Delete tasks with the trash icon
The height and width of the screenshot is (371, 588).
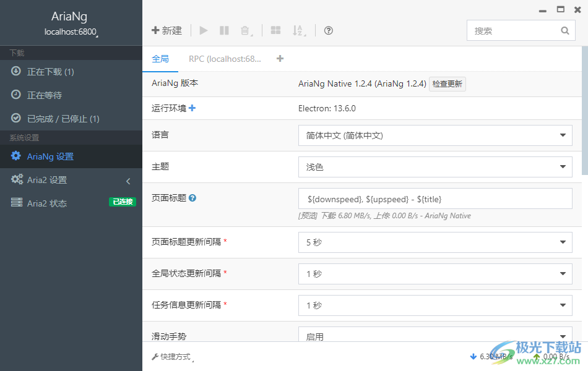pyautogui.click(x=246, y=30)
